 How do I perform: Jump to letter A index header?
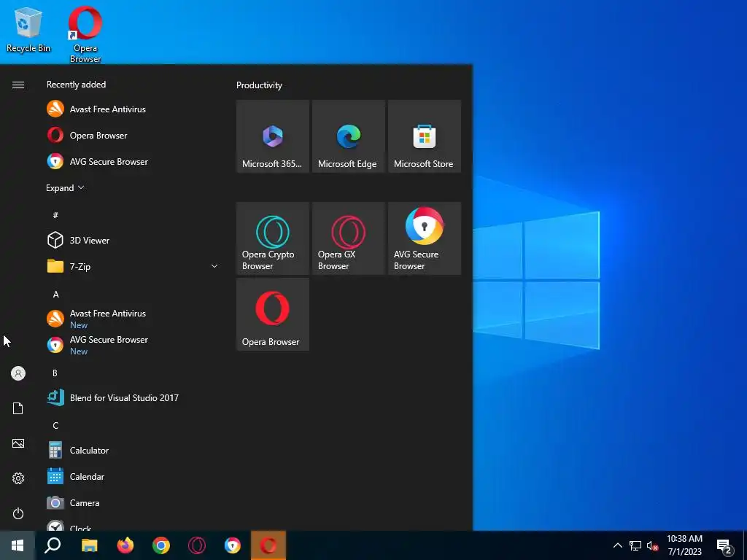(x=55, y=295)
